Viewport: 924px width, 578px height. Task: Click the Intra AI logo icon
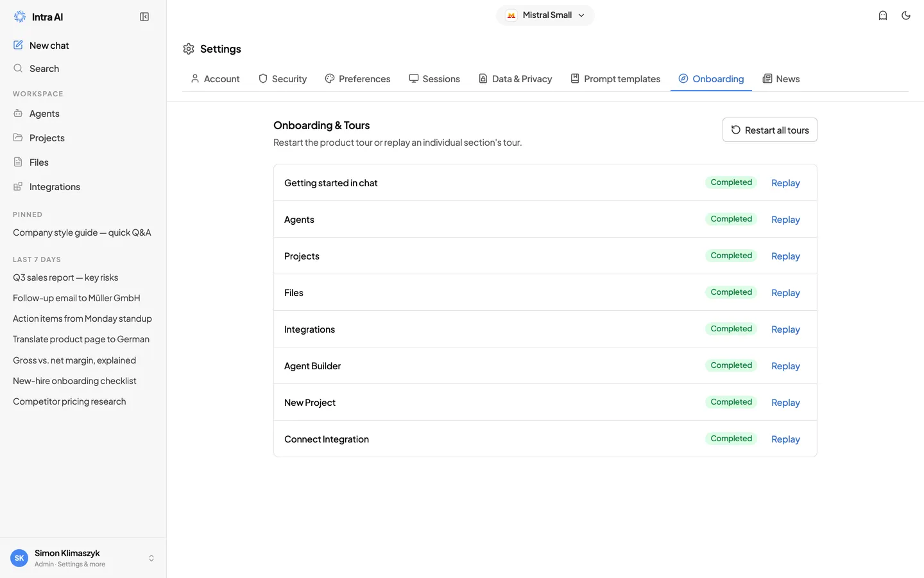(x=20, y=17)
